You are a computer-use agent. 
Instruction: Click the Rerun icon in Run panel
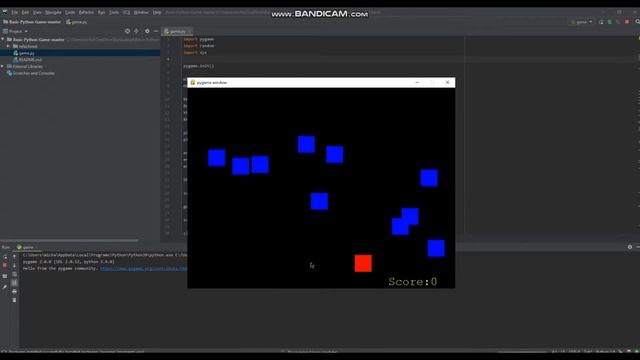pos(5,257)
